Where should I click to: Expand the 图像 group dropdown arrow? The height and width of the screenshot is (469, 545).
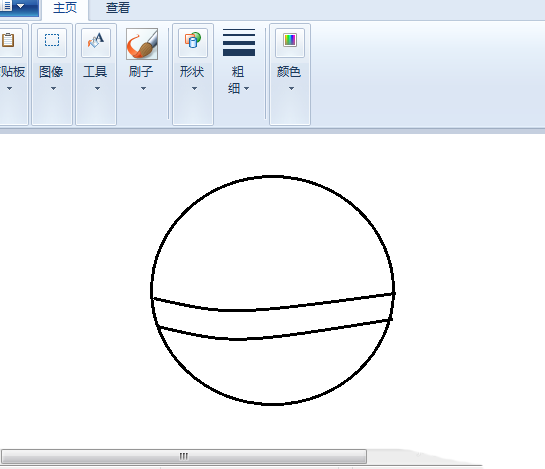pyautogui.click(x=53, y=89)
